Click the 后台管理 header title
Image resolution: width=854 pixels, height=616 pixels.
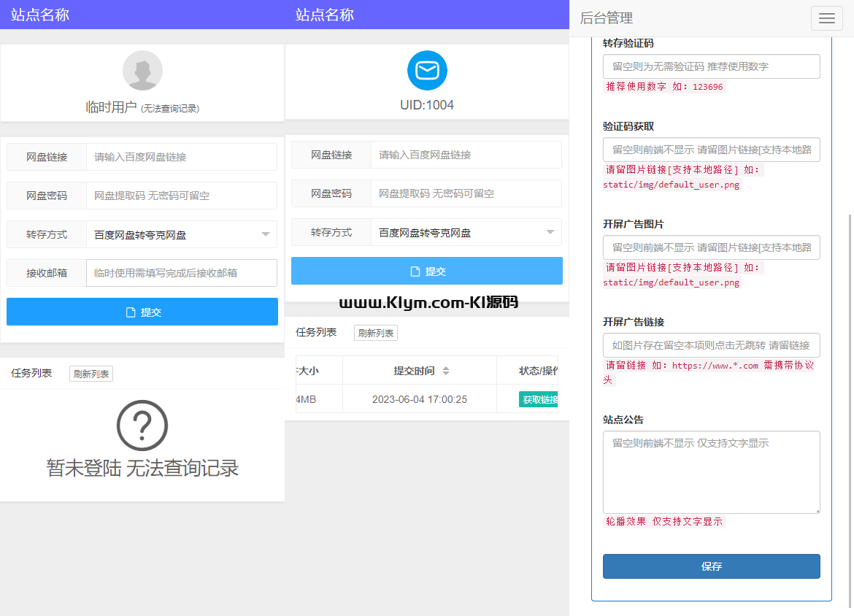click(606, 18)
